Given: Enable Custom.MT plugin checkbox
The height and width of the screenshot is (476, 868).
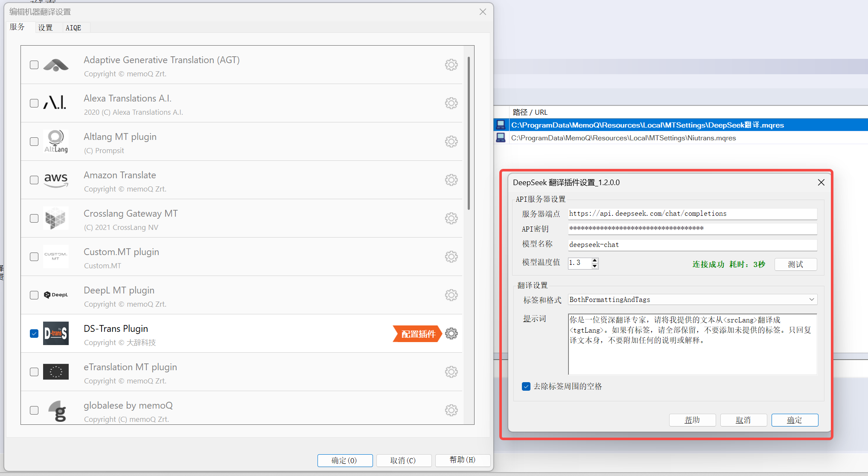Looking at the screenshot, I should [34, 257].
